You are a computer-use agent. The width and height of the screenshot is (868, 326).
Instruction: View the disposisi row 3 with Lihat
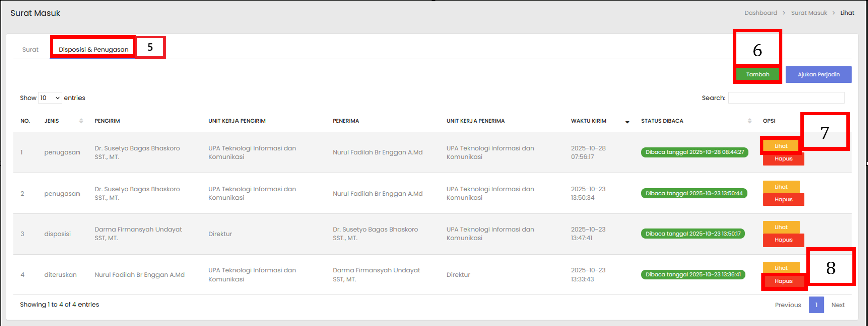tap(781, 227)
